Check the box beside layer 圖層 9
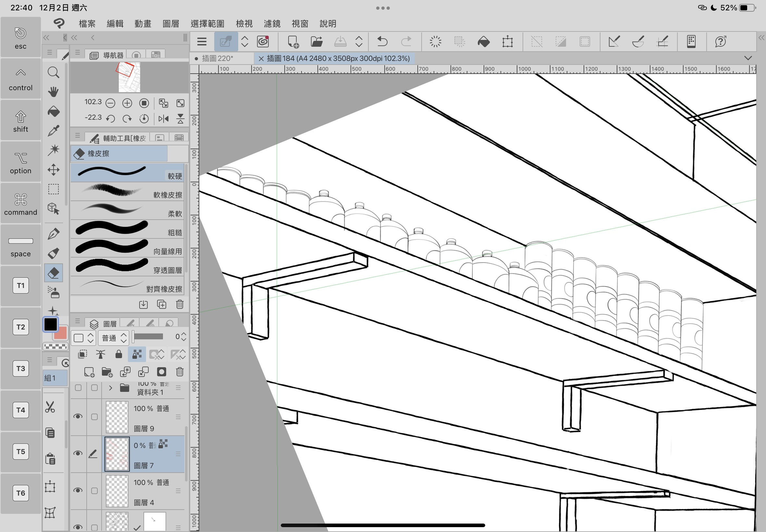The image size is (766, 532). pyautogui.click(x=94, y=417)
